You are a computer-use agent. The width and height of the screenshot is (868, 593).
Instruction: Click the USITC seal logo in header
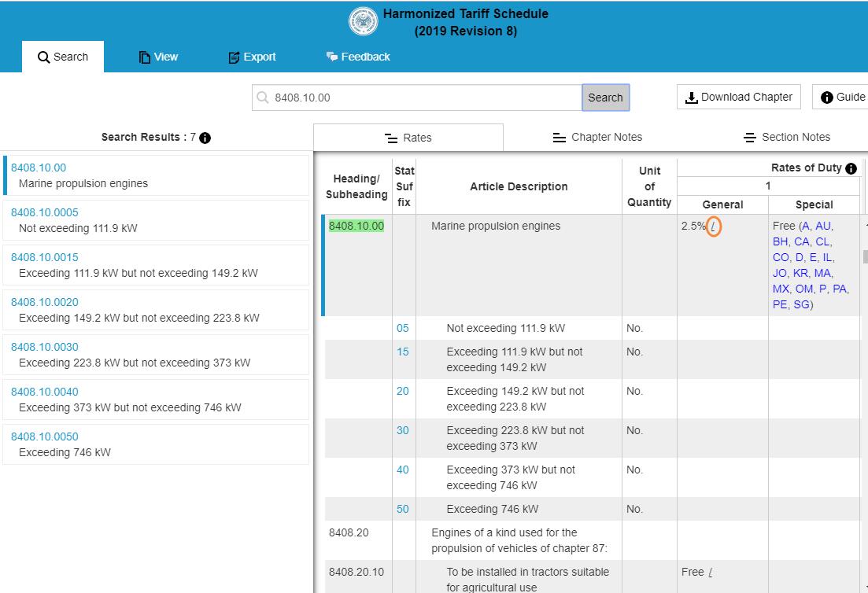coord(363,21)
